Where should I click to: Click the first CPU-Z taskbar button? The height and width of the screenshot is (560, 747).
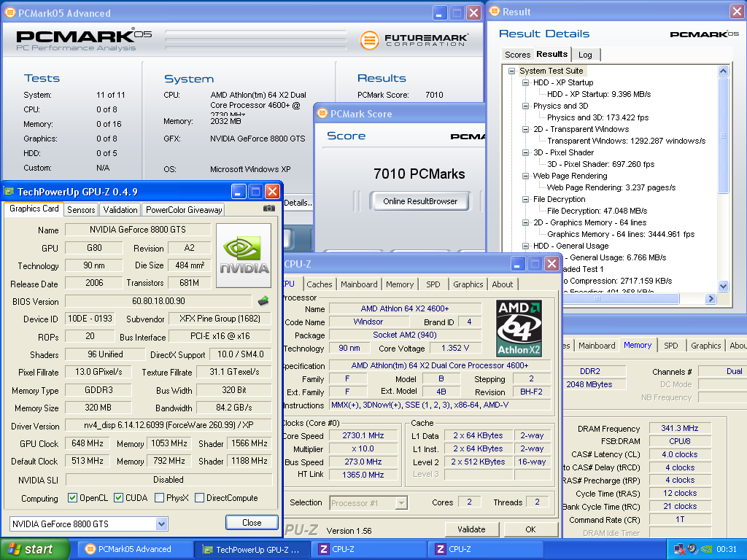369,549
